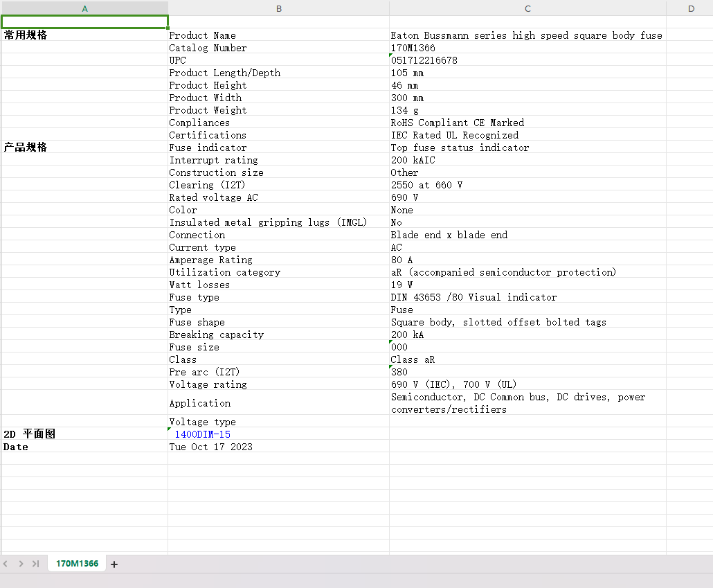Select the '2D 平面图' cell

click(84, 434)
